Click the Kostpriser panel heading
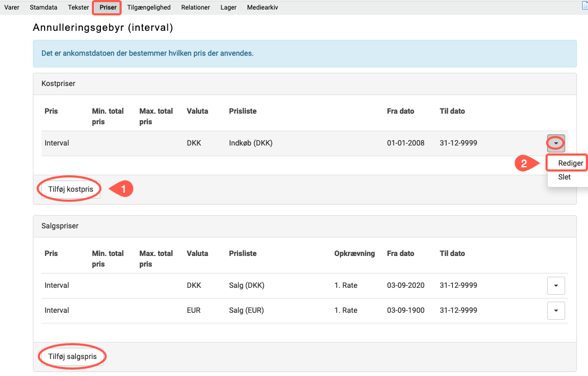Viewport: 588px width, 376px height. 58,83
